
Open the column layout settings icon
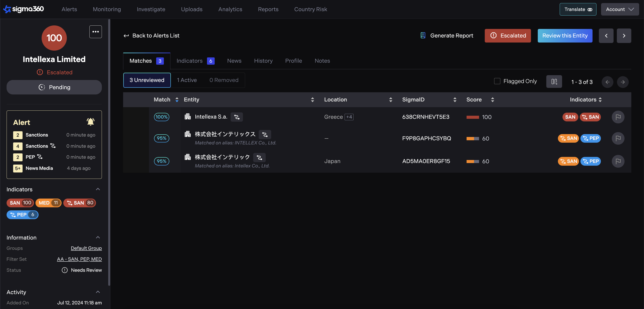point(554,82)
